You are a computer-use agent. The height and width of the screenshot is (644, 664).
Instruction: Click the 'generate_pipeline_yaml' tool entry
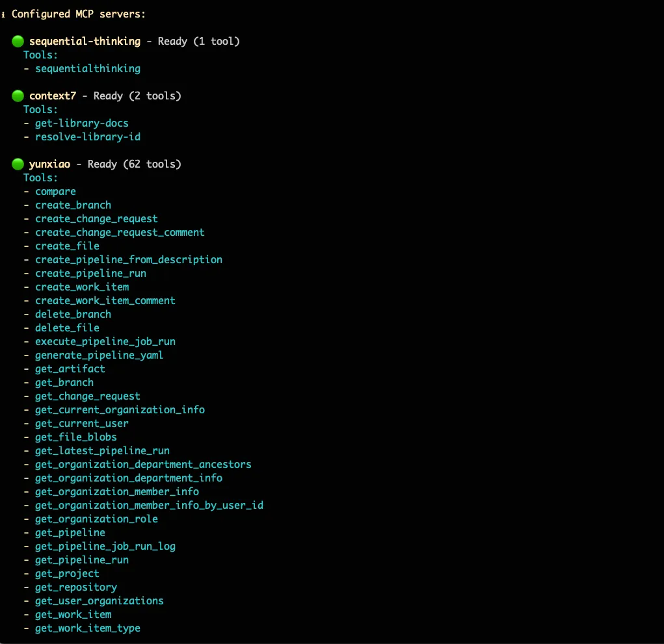point(99,355)
